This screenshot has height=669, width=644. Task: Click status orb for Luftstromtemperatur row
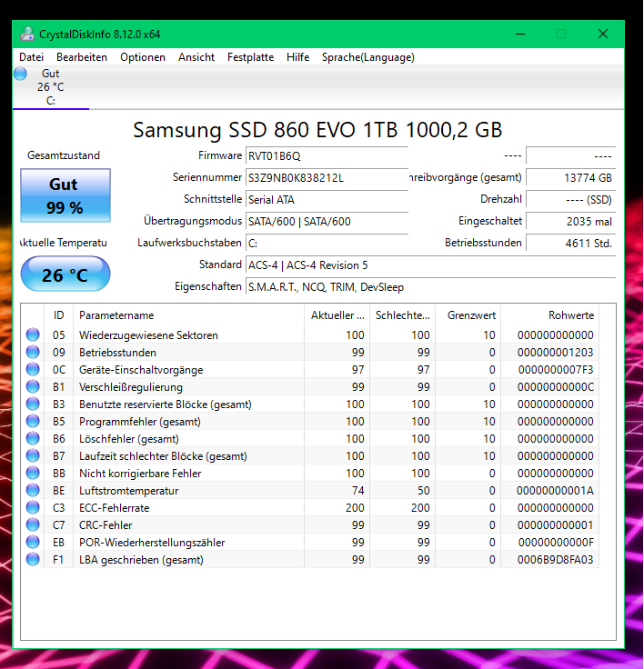pyautogui.click(x=33, y=490)
